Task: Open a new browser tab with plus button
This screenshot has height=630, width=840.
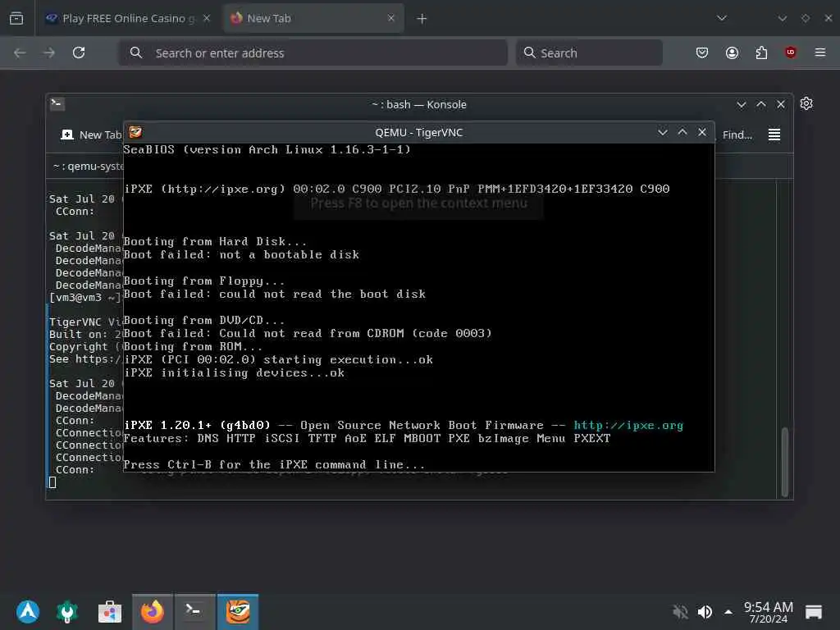Action: tap(422, 19)
